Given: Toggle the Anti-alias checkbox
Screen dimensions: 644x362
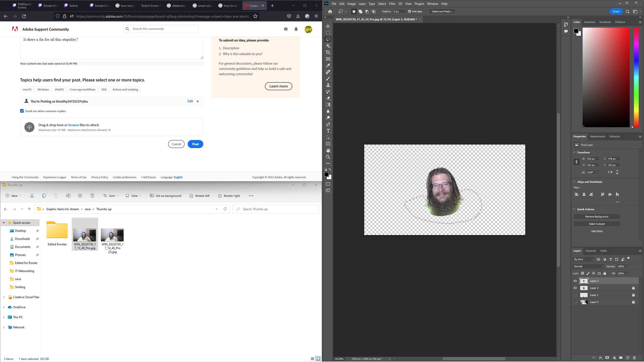Looking at the screenshot, I should pyautogui.click(x=410, y=12).
